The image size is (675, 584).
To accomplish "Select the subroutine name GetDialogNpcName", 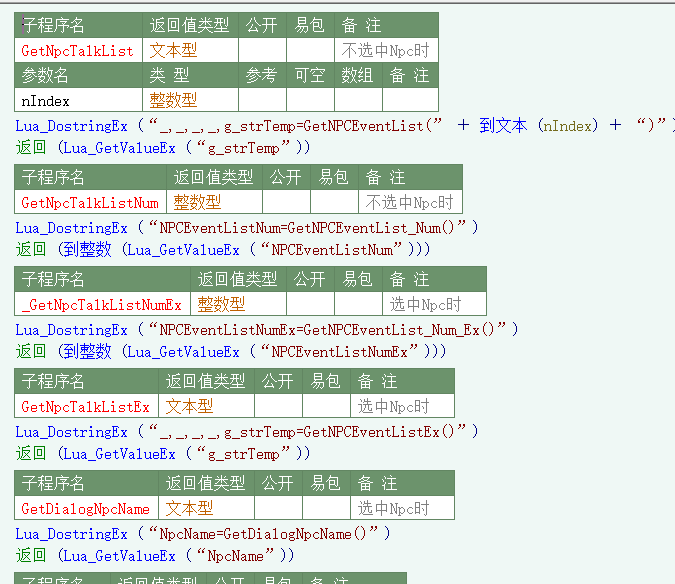I will [85, 509].
